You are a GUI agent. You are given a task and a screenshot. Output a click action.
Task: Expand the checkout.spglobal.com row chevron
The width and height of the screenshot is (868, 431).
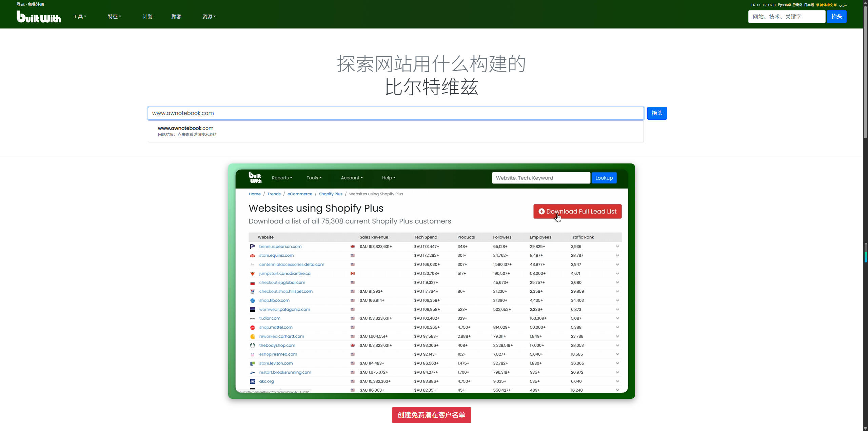(x=617, y=282)
